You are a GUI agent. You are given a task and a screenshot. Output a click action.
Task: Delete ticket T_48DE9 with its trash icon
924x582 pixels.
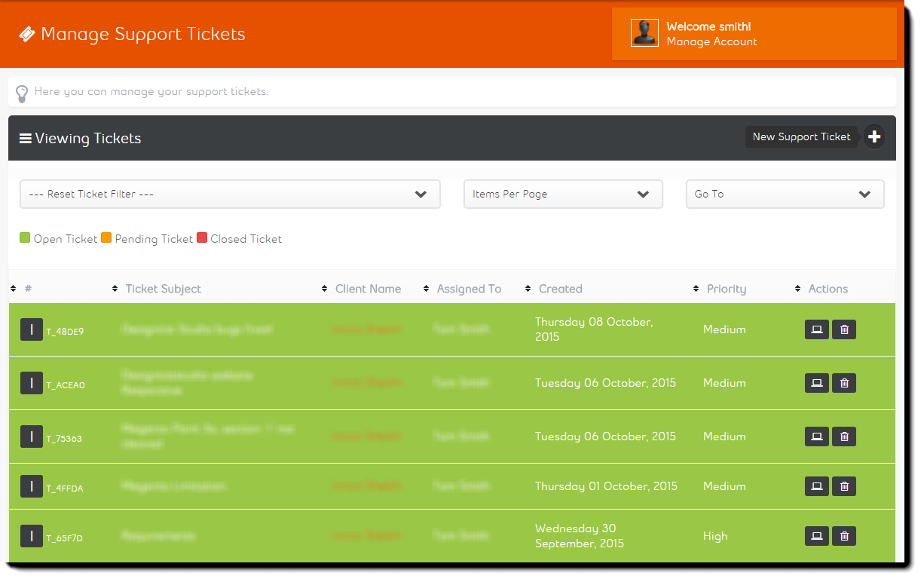(844, 329)
